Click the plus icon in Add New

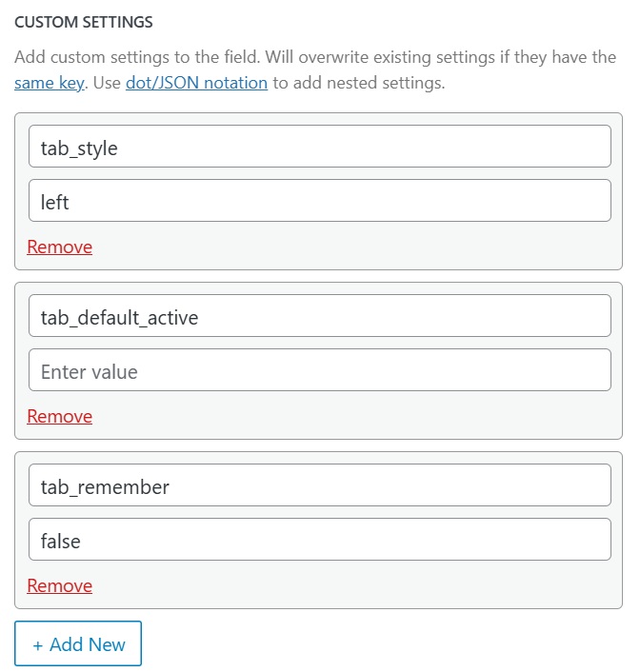38,645
